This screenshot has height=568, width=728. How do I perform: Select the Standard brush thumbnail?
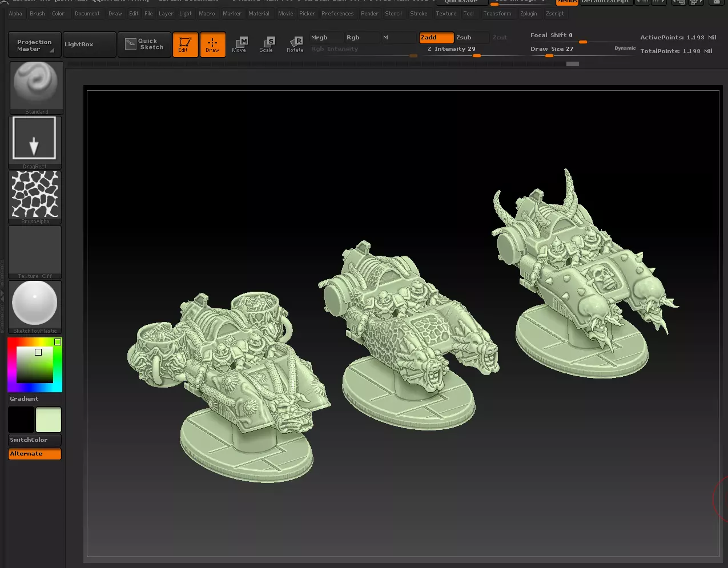click(37, 87)
